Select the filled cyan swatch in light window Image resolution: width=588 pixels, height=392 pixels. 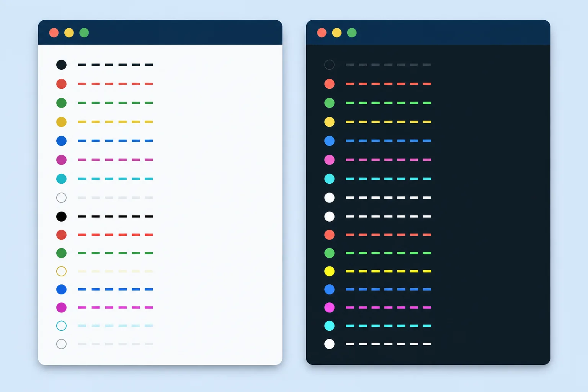tap(61, 179)
